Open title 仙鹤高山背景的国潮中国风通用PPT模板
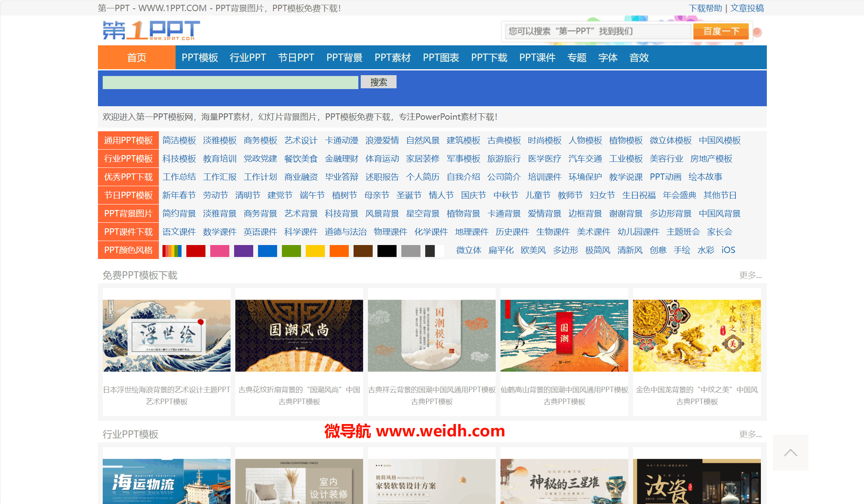This screenshot has height=504, width=864. coord(564,390)
